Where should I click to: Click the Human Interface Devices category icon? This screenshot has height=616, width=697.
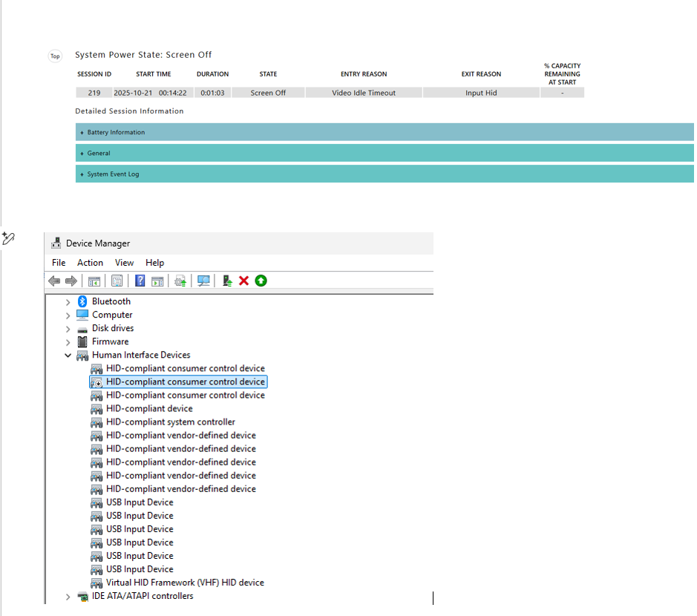82,355
